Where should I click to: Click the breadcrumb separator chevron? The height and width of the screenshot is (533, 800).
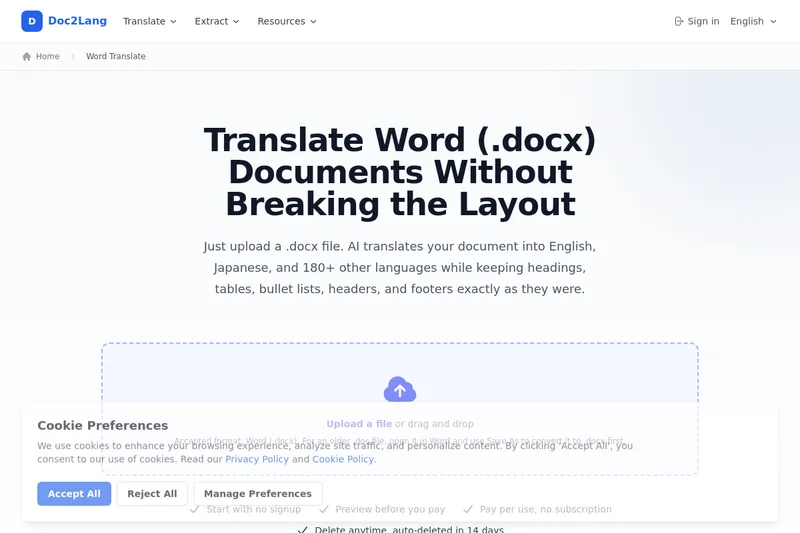click(73, 56)
